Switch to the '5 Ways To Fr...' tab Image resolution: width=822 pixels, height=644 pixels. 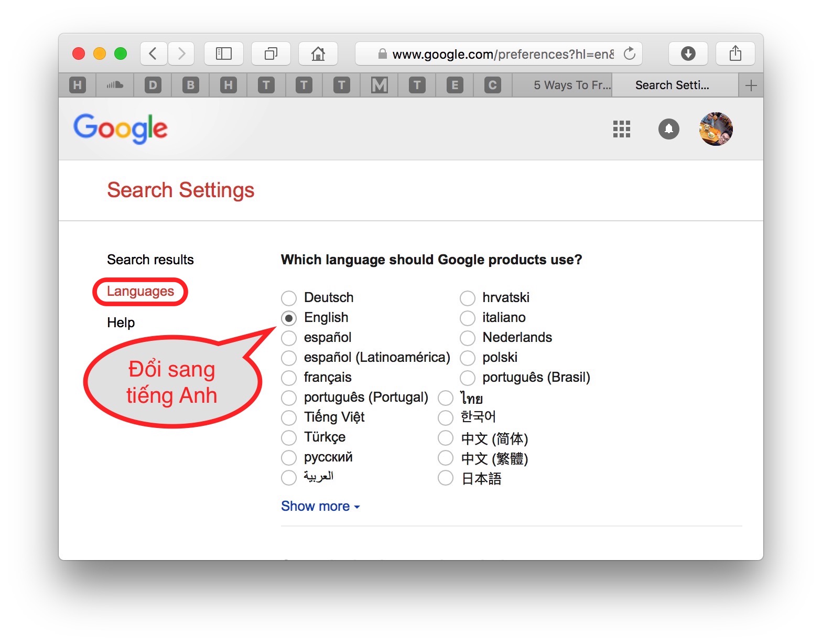tap(571, 85)
